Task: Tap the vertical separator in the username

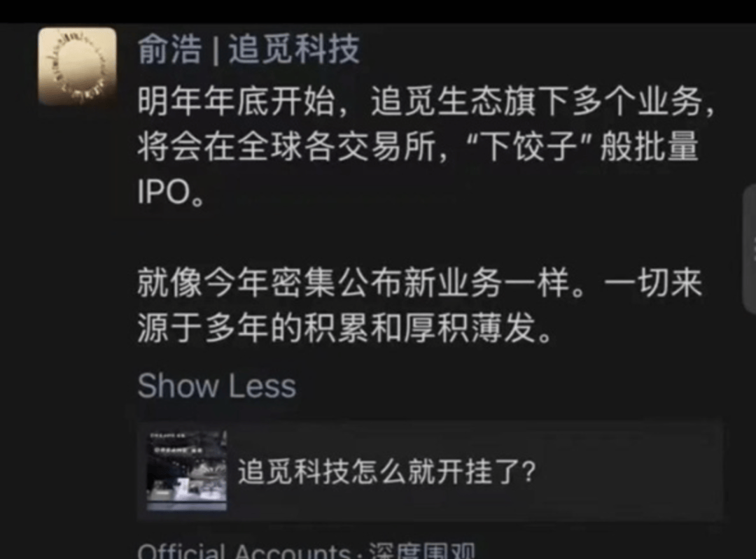Action: tap(215, 50)
